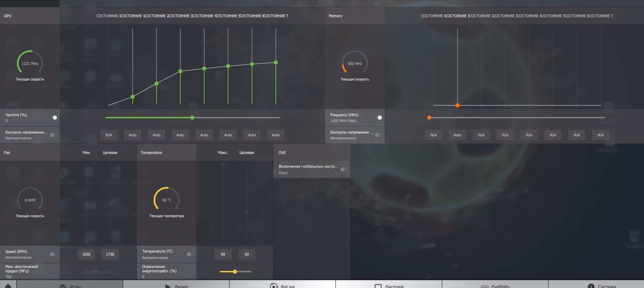Select the fan target speed field 1730
This screenshot has height=288, width=644.
pos(110,254)
